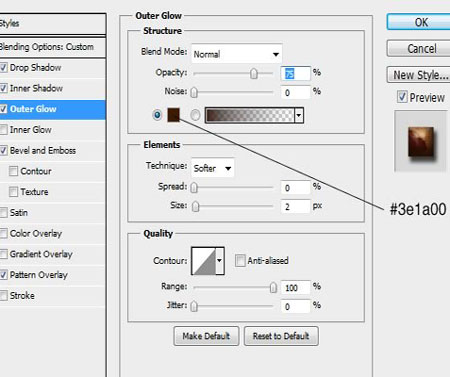Toggle the Pattern Overlay checkbox
The image size is (450, 377).
click(3, 275)
